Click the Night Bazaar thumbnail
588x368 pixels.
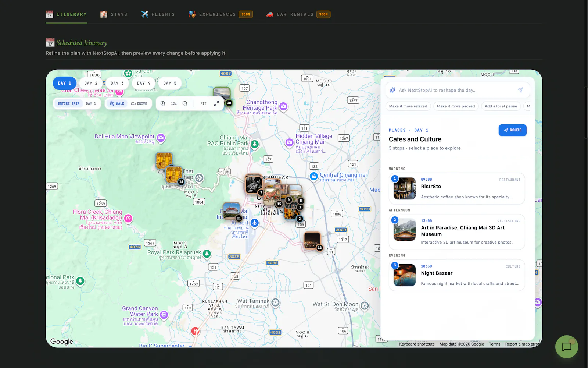(x=405, y=275)
